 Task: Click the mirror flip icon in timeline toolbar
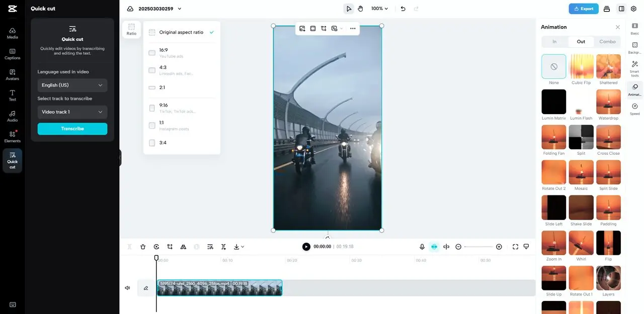pyautogui.click(x=183, y=247)
